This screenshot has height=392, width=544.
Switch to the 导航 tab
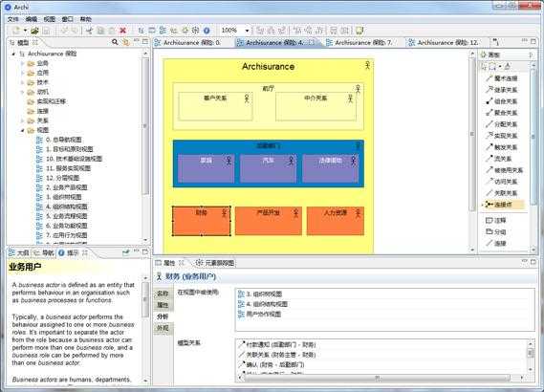[x=44, y=253]
